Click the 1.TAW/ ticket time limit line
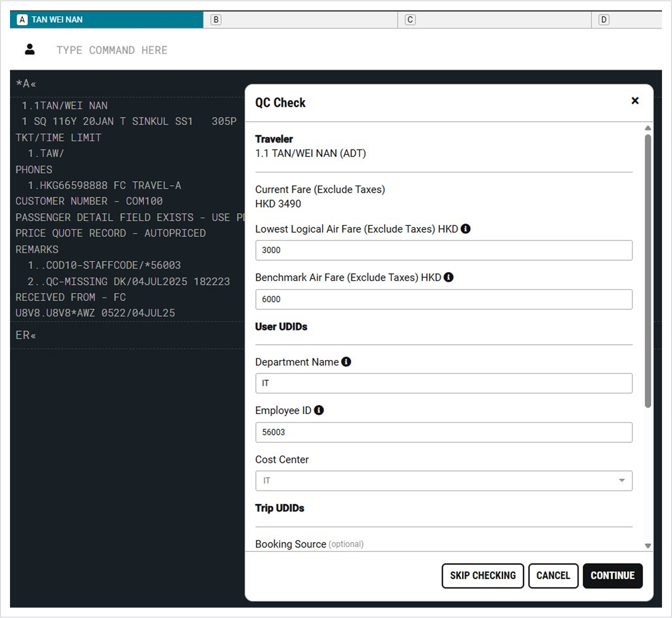 pyautogui.click(x=46, y=153)
